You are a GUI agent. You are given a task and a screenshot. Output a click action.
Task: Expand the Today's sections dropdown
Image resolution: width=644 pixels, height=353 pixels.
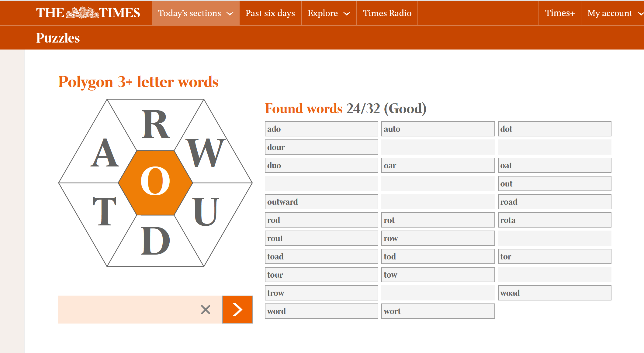coord(196,13)
